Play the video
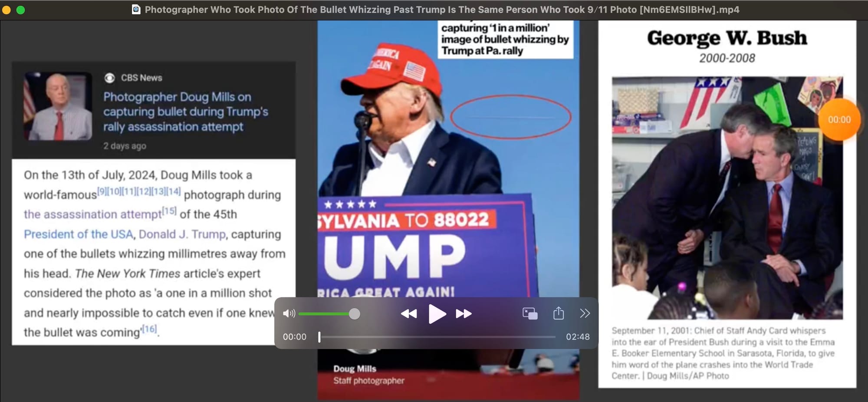868x402 pixels. point(437,314)
